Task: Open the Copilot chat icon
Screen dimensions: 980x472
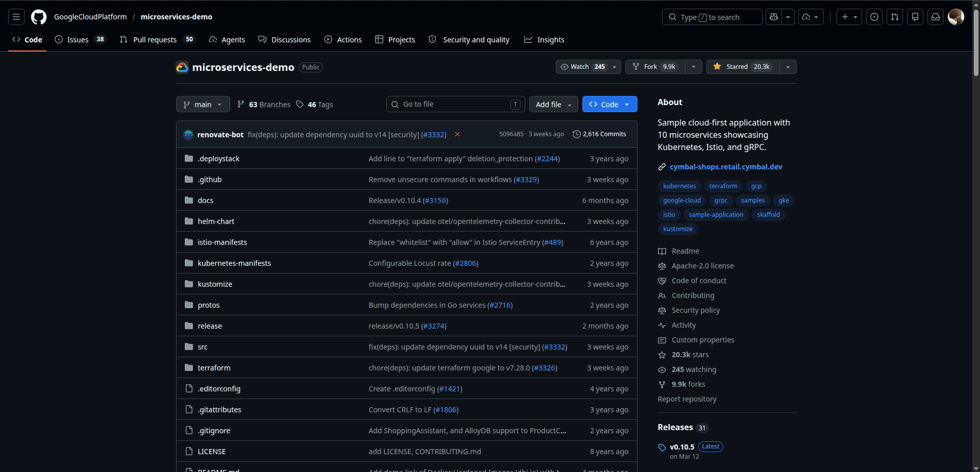Action: 774,17
